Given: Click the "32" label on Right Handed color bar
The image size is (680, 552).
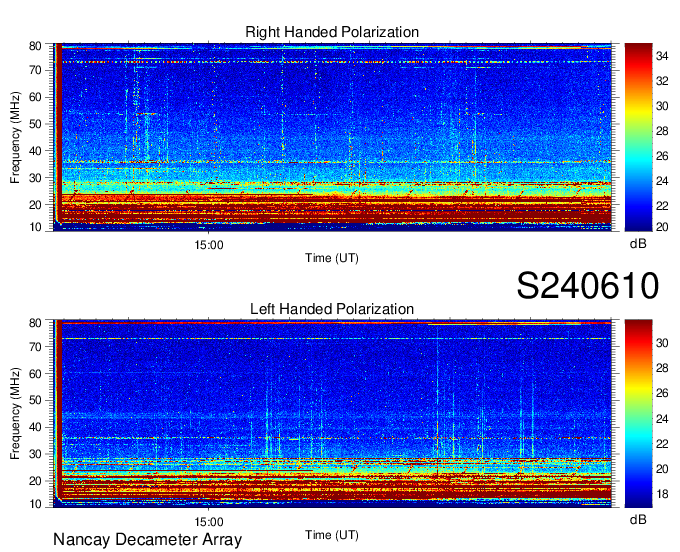Looking at the screenshot, I should (662, 81).
